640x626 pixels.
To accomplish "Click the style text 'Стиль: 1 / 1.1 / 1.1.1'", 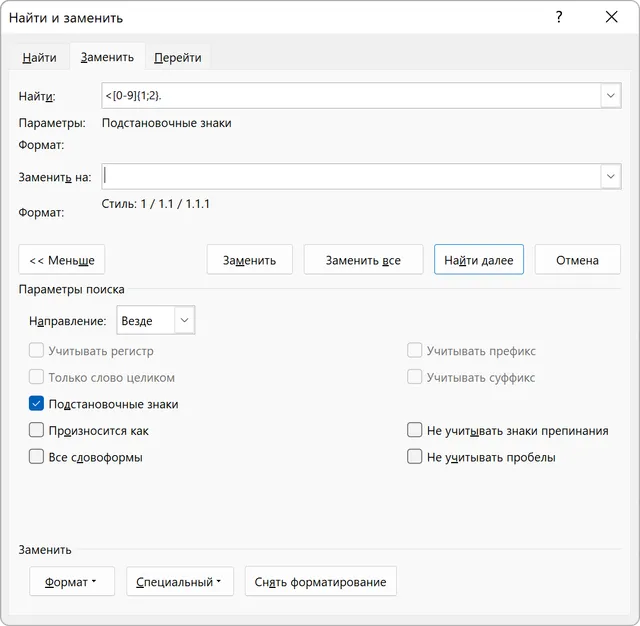I will (156, 204).
